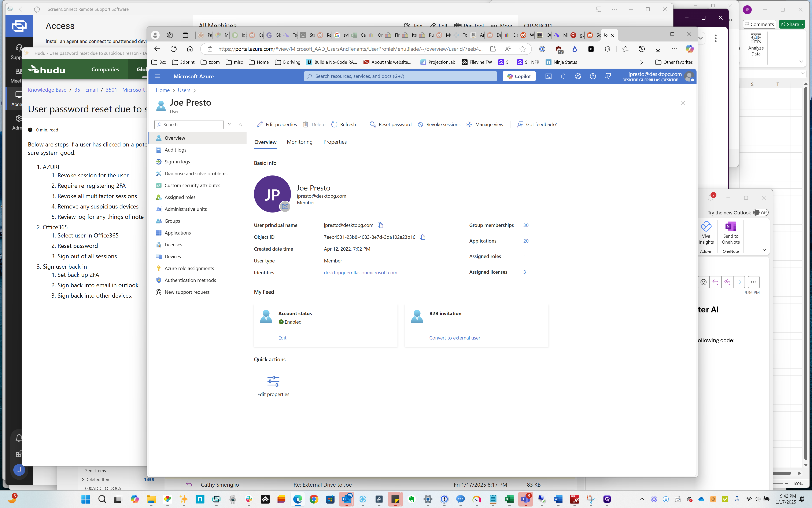Open Azure notifications bell
The width and height of the screenshot is (812, 508).
563,76
